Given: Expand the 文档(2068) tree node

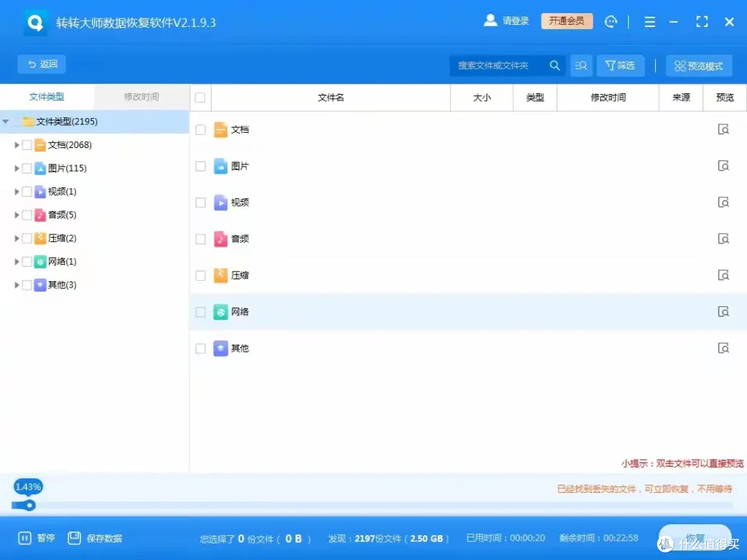Looking at the screenshot, I should pos(17,144).
